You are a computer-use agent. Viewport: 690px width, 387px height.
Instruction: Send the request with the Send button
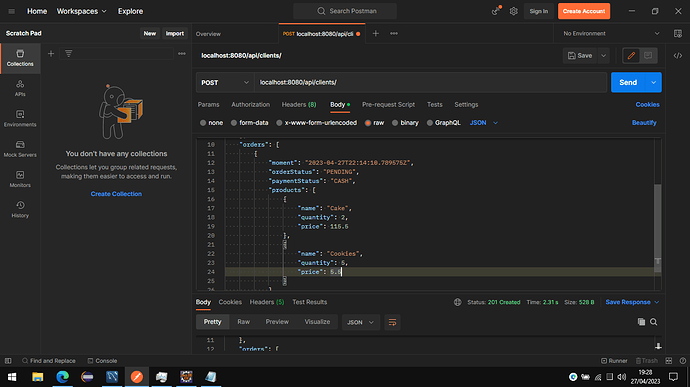628,82
